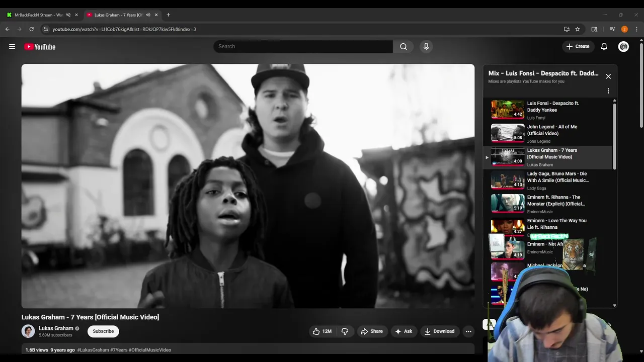Open site information icon in address bar
Screen dimensions: 644x362
click(x=46, y=29)
